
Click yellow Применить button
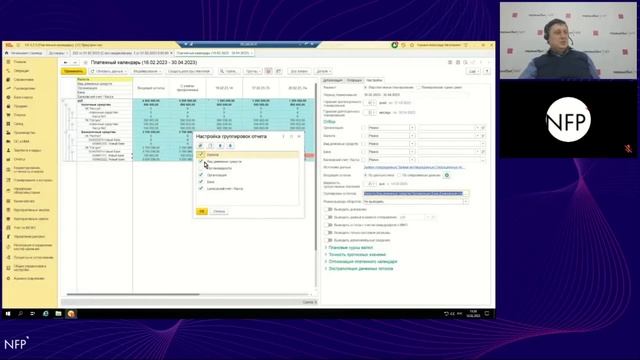74,71
